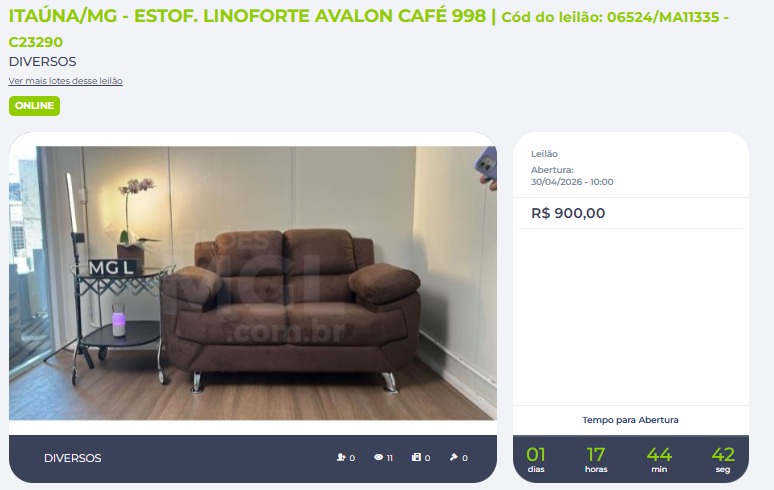774x490 pixels.
Task: Click the 42 seg countdown counter
Action: point(723,459)
